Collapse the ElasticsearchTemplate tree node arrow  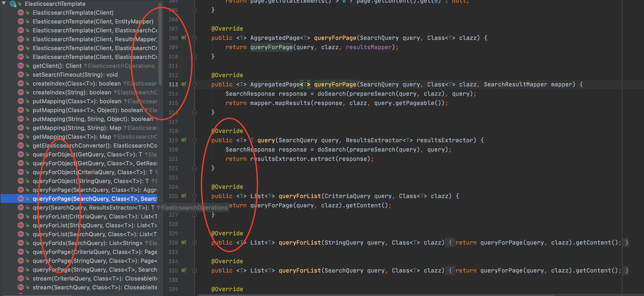(4, 3)
